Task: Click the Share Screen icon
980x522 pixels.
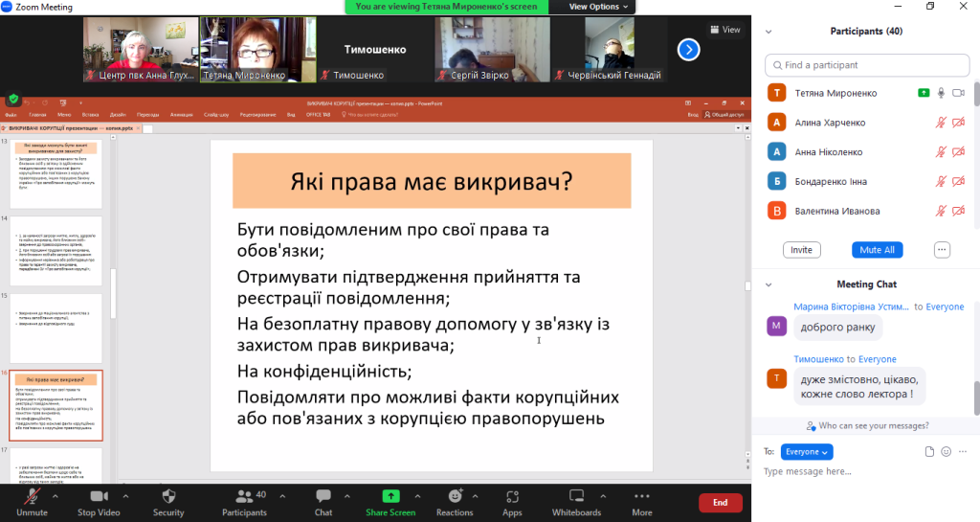Action: pyautogui.click(x=390, y=496)
